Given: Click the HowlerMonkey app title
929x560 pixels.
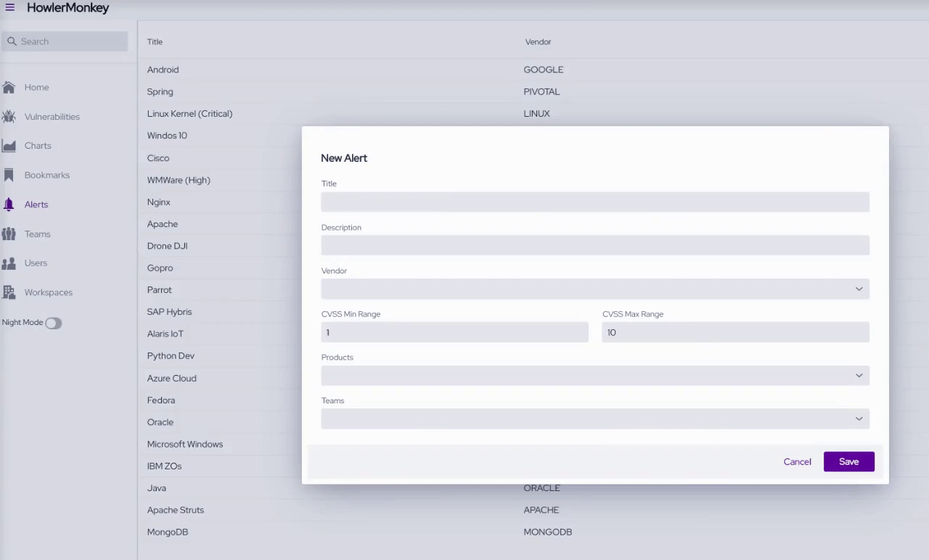Looking at the screenshot, I should click(x=68, y=8).
